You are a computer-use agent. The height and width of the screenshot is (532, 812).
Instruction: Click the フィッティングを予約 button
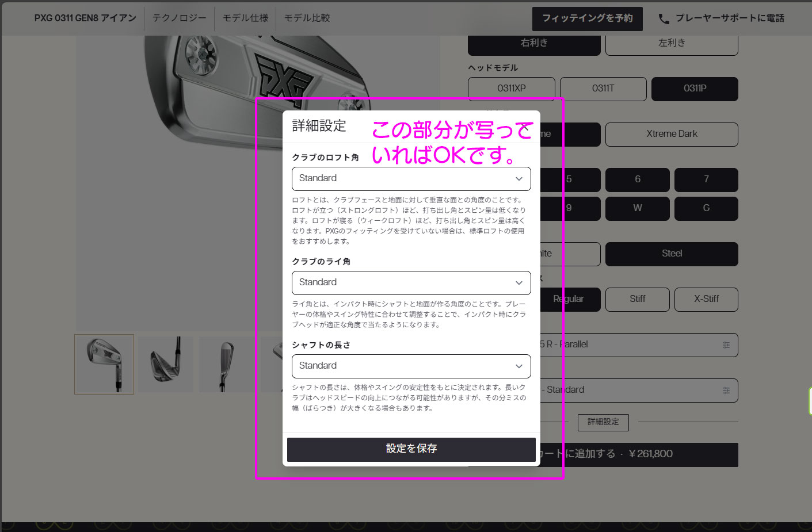click(587, 18)
